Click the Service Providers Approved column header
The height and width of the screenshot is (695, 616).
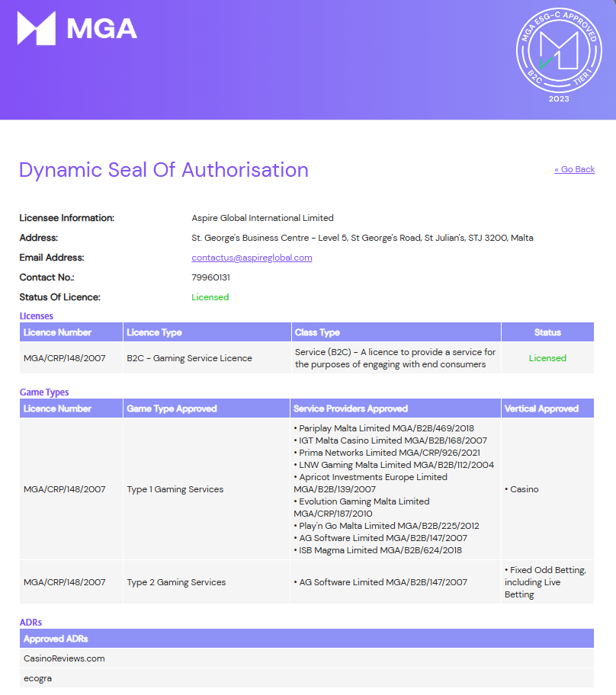pyautogui.click(x=396, y=408)
